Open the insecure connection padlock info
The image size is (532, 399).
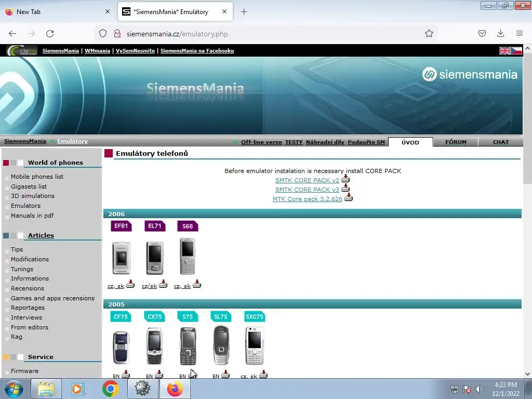[x=117, y=34]
